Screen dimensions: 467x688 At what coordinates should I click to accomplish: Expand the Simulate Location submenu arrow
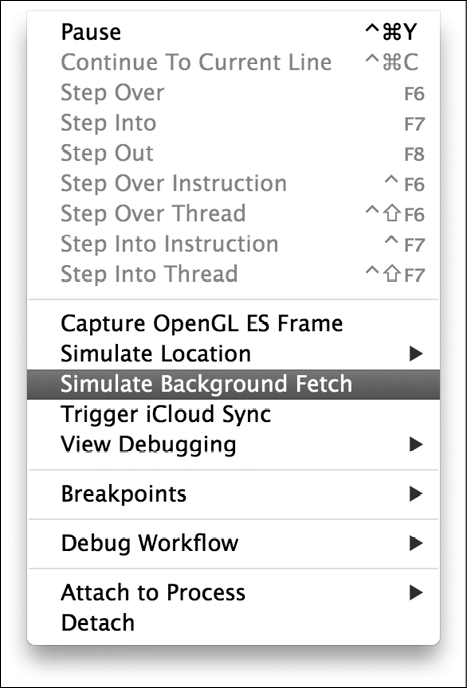coord(415,354)
